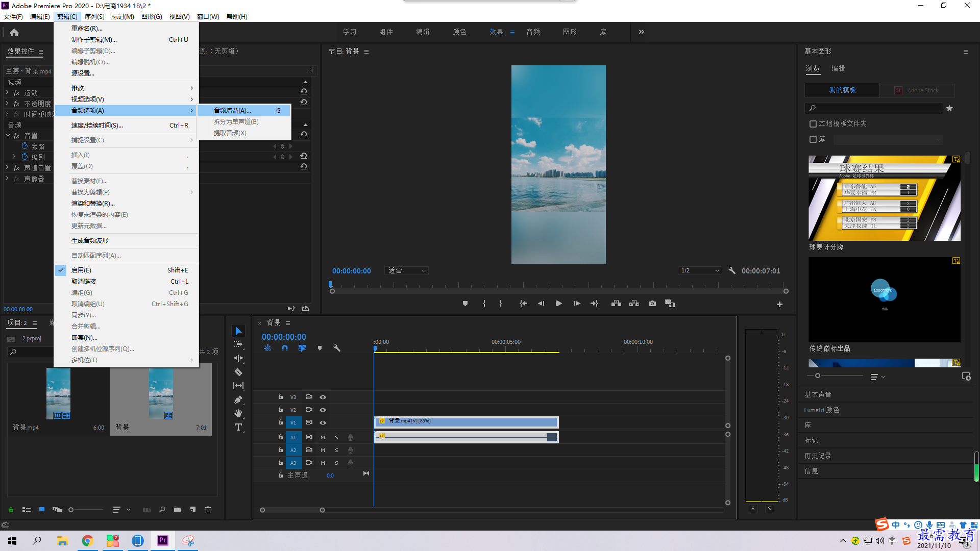This screenshot has width=980, height=551.
Task: Choose Unlink menu item
Action: (x=127, y=281)
